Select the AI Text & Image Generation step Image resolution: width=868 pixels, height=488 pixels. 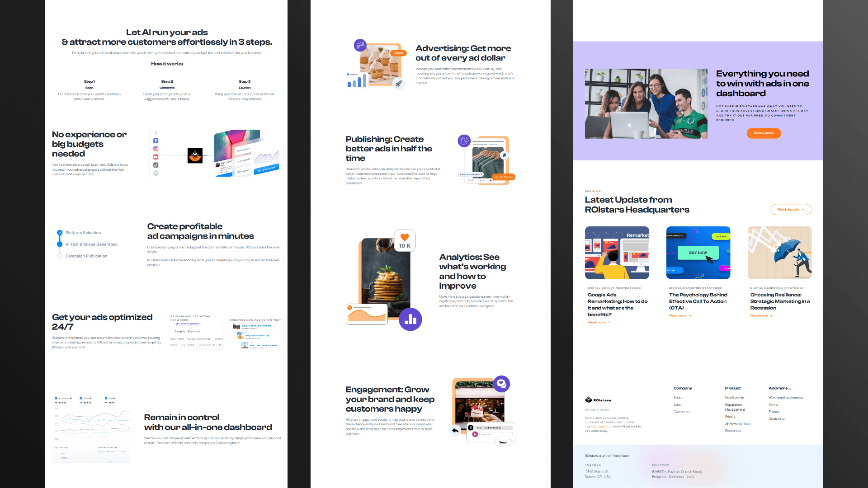[x=91, y=244]
